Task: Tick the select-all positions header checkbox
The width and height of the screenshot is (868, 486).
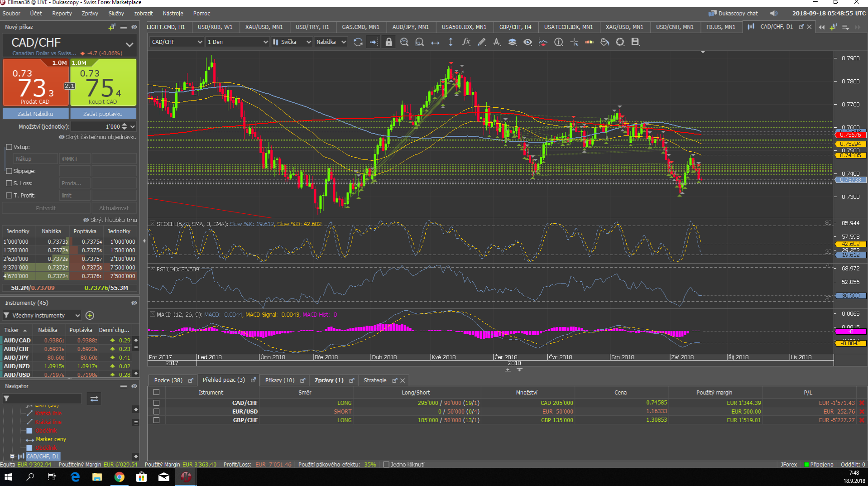Action: point(156,392)
